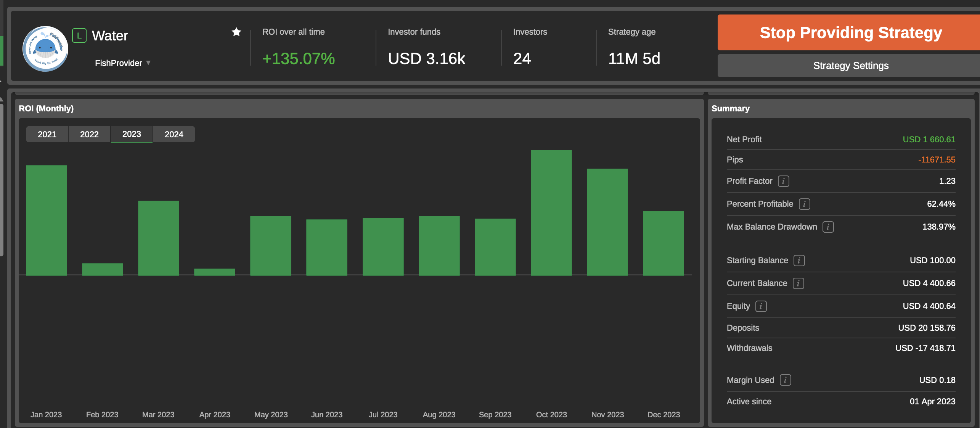This screenshot has height=428, width=980.
Task: Click the Oct 2023 ROI bar
Action: tap(551, 212)
